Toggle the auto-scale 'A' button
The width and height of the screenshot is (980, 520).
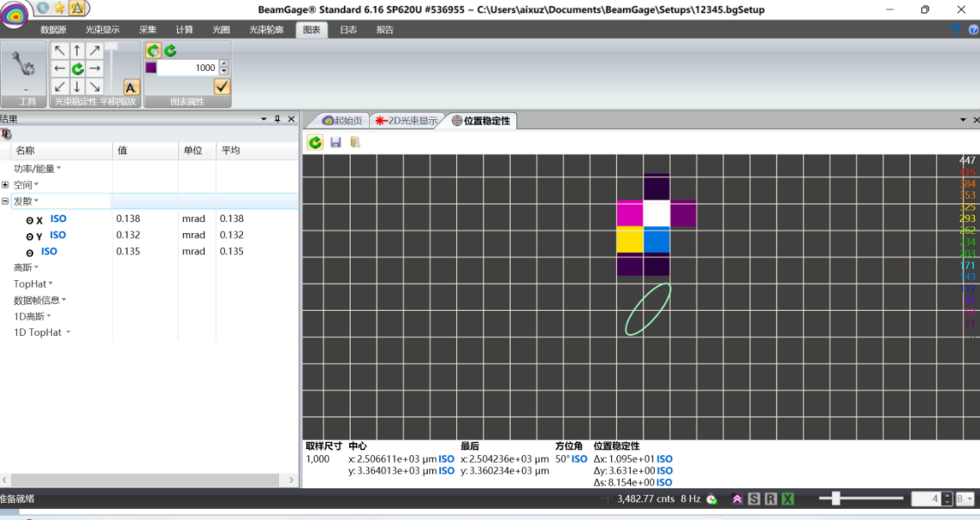(130, 87)
